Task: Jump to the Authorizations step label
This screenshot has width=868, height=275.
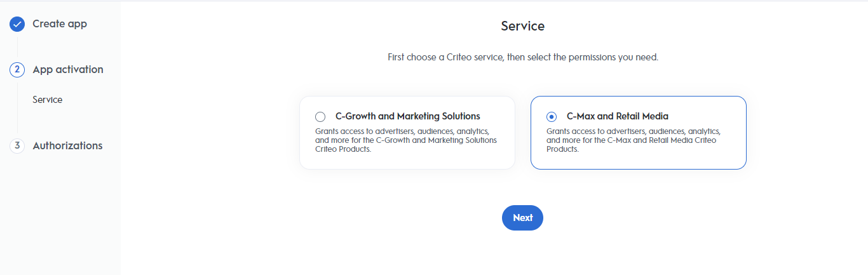Action: click(x=67, y=145)
